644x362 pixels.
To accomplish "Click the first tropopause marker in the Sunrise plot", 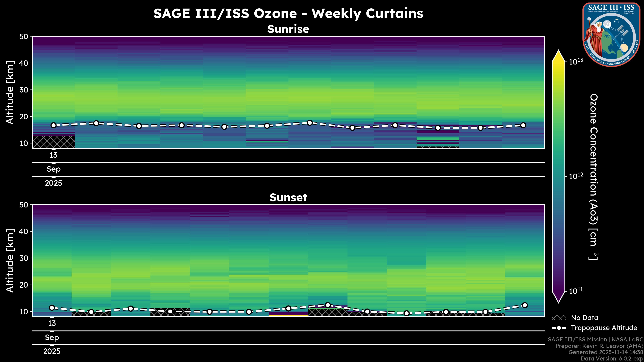I will pos(53,125).
